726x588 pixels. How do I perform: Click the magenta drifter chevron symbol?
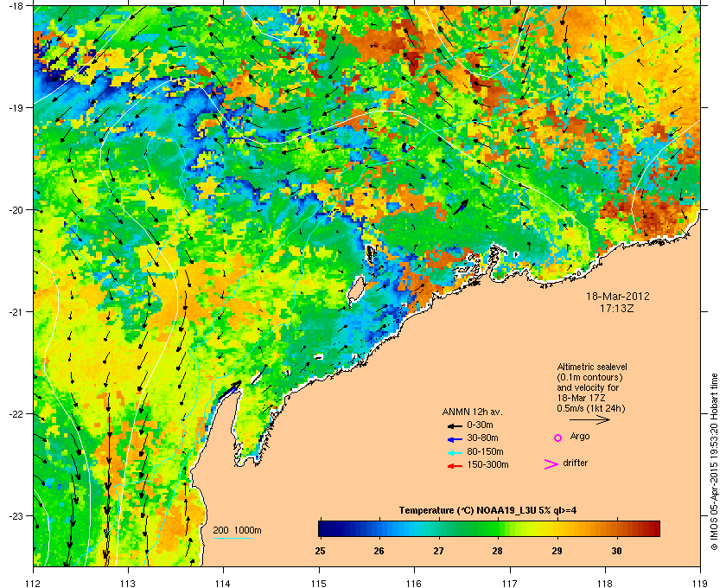[x=551, y=464]
